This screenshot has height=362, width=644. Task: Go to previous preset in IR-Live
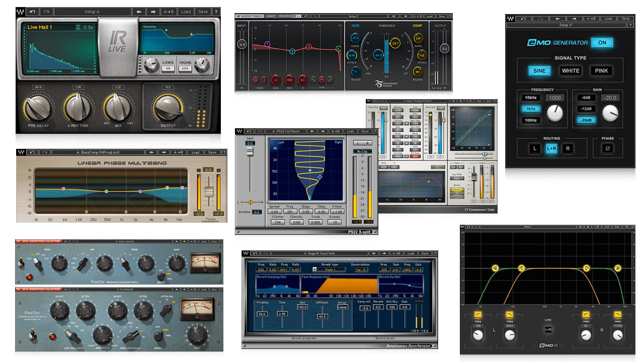coord(139,11)
